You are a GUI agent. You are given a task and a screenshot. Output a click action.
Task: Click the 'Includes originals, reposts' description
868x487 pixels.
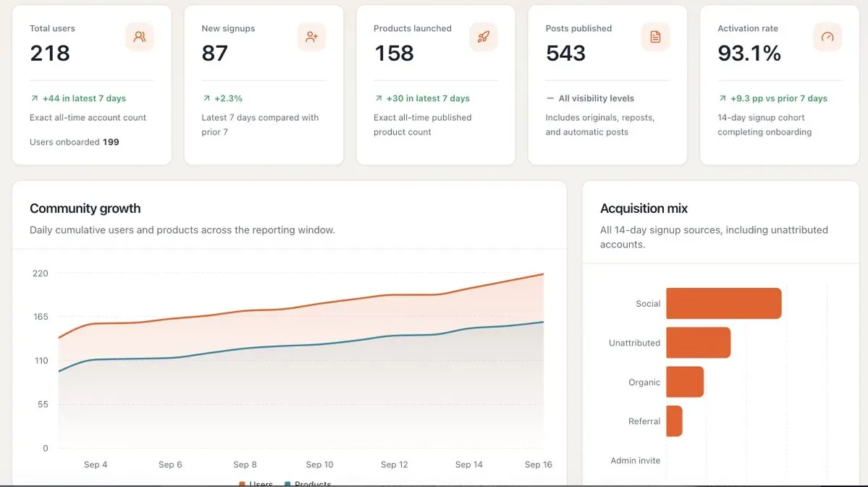click(600, 124)
